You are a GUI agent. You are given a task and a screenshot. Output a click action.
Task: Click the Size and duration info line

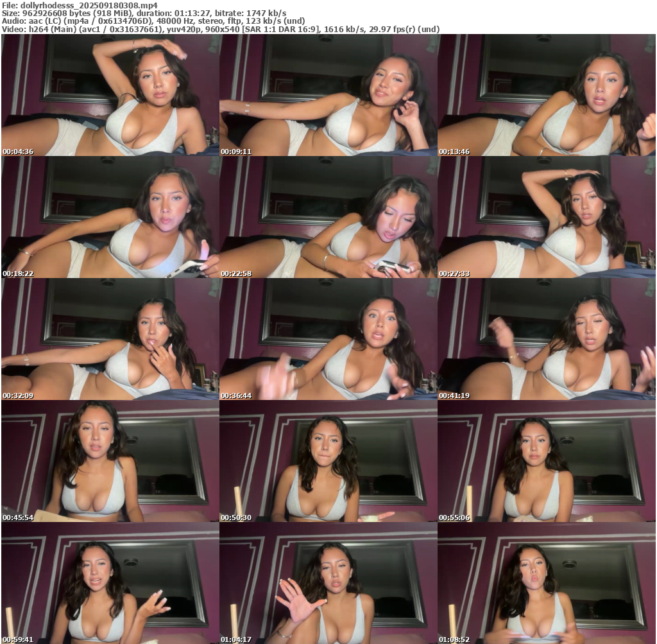(x=144, y=13)
